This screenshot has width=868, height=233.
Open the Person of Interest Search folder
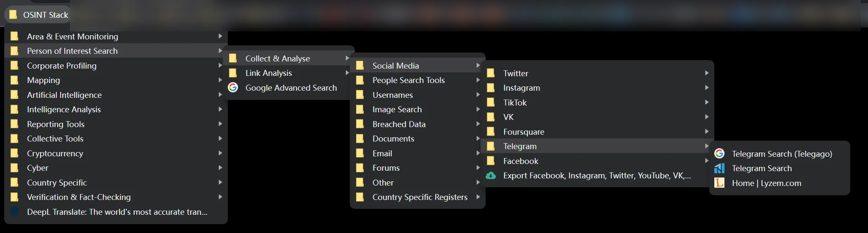pyautogui.click(x=116, y=51)
